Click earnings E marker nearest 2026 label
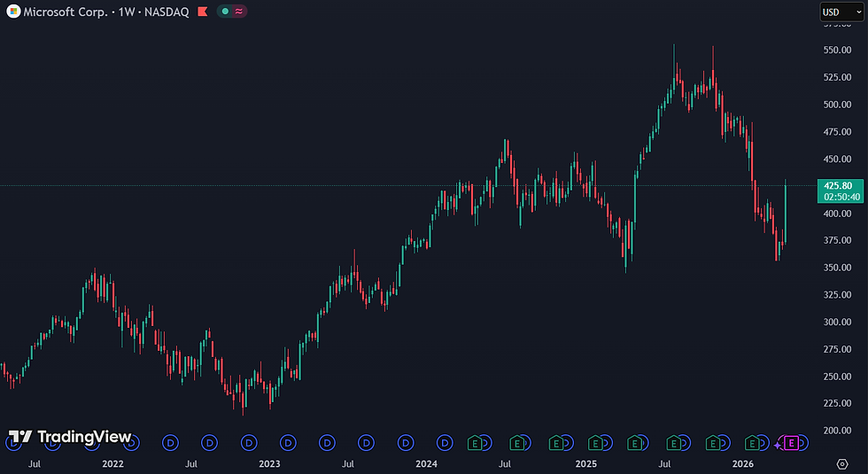868x474 pixels. click(752, 443)
